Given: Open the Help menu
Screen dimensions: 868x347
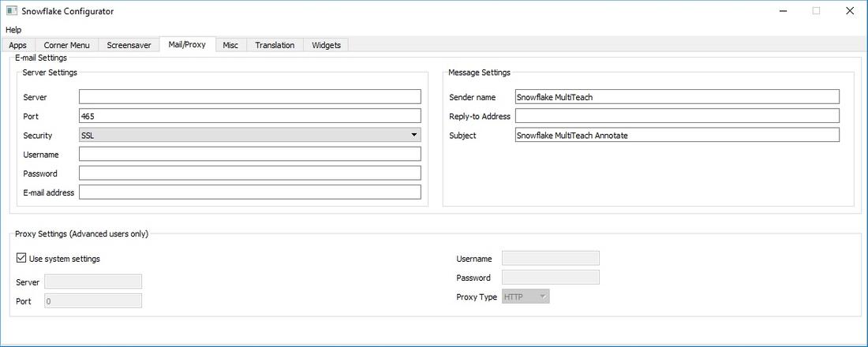Looking at the screenshot, I should tap(13, 30).
